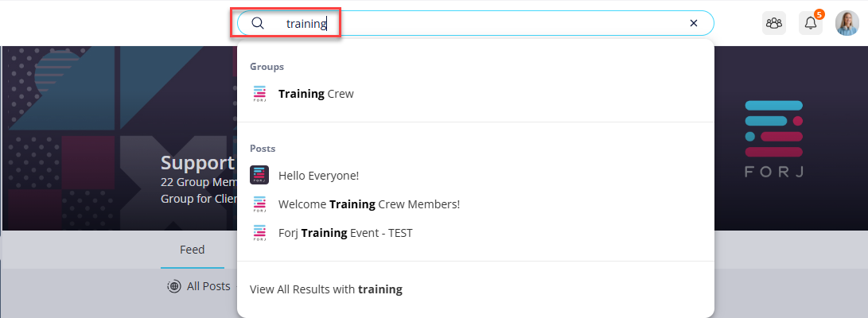Image resolution: width=868 pixels, height=318 pixels.
Task: Click the icon beside Forj Training Event
Action: click(259, 233)
